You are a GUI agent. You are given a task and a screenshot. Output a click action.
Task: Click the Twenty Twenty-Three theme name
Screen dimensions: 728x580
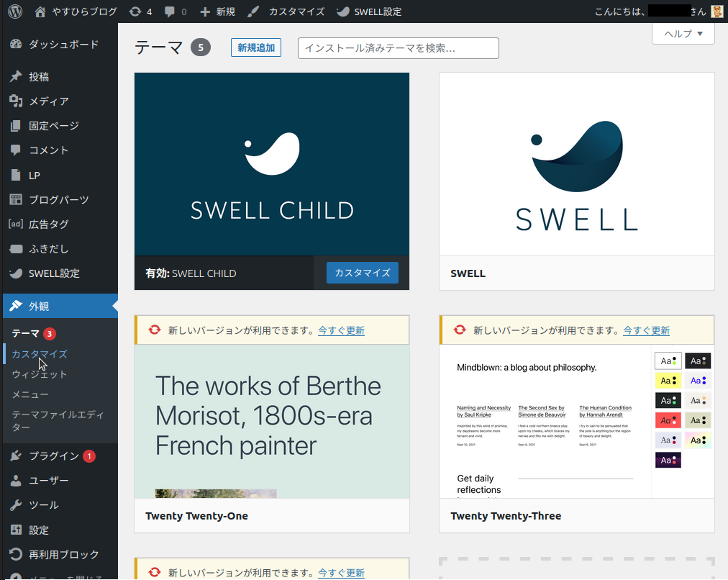click(x=506, y=516)
